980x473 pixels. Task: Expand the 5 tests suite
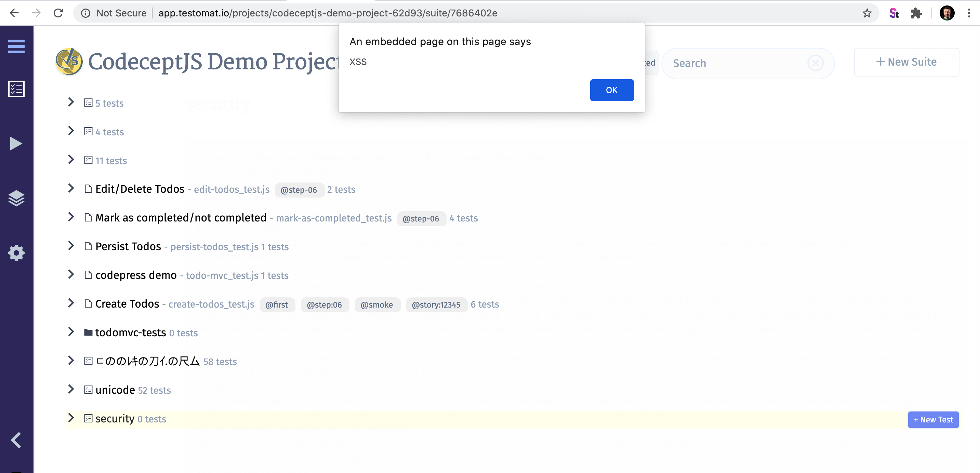[x=71, y=102]
